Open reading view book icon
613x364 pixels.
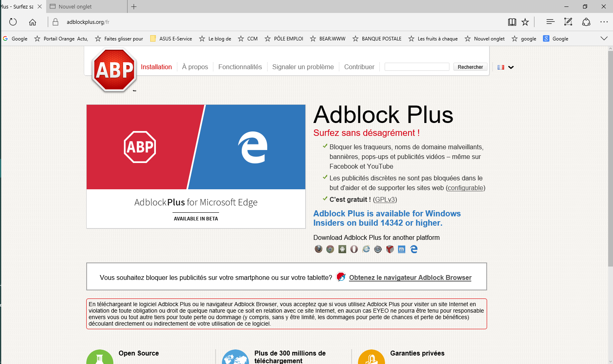(x=512, y=22)
